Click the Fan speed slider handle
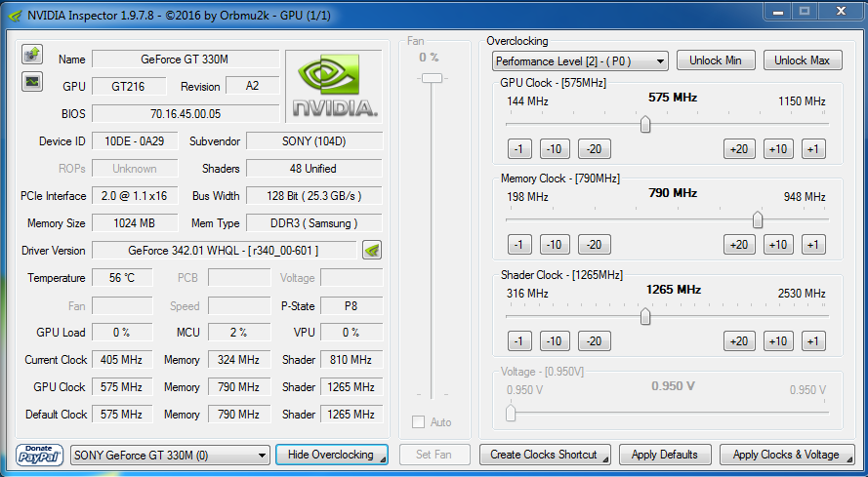Image resolution: width=868 pixels, height=477 pixels. tap(432, 78)
